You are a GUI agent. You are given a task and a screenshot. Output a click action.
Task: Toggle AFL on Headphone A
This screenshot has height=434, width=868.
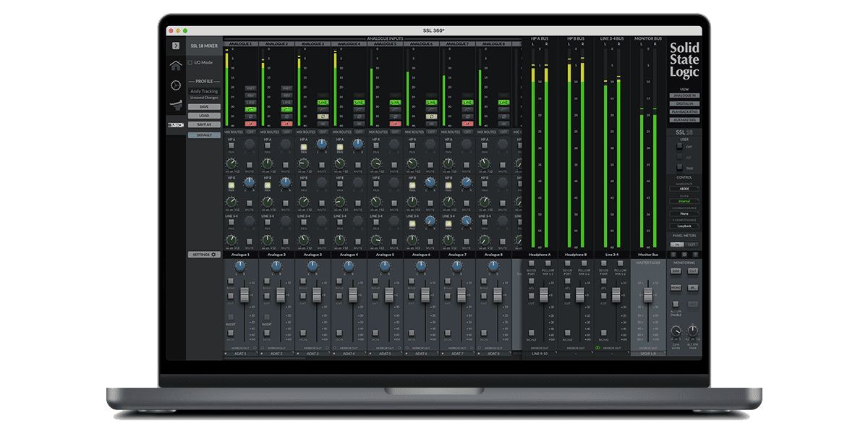tap(532, 281)
